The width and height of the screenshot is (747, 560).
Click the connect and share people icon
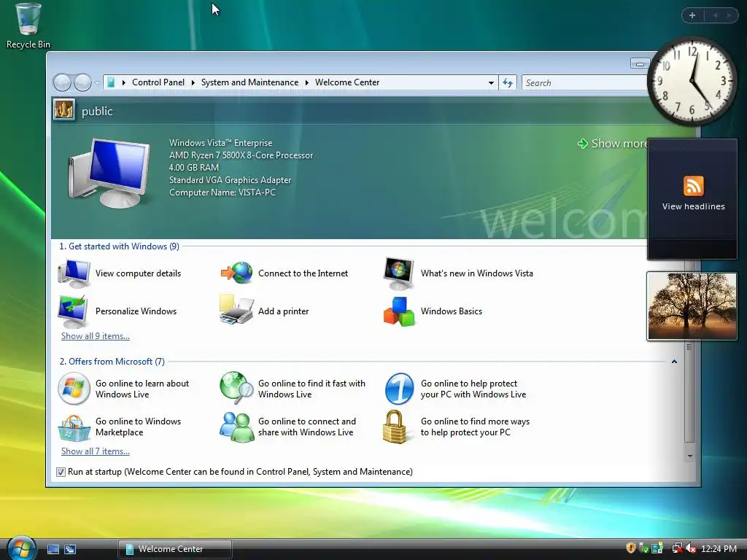(x=237, y=427)
